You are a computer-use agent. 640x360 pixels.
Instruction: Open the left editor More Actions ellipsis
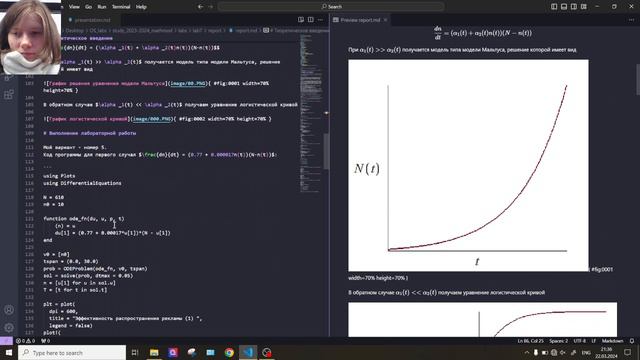[320, 20]
